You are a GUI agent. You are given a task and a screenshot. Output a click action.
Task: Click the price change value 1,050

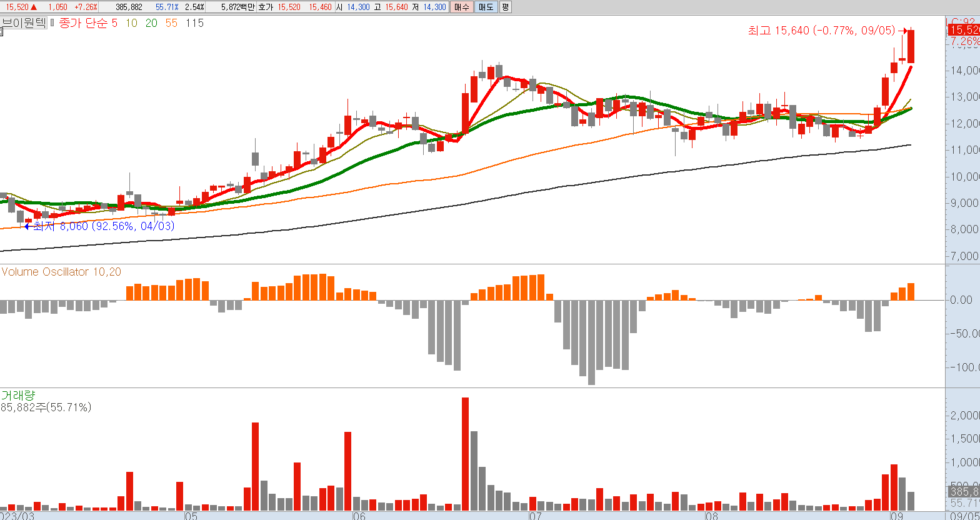coord(57,7)
